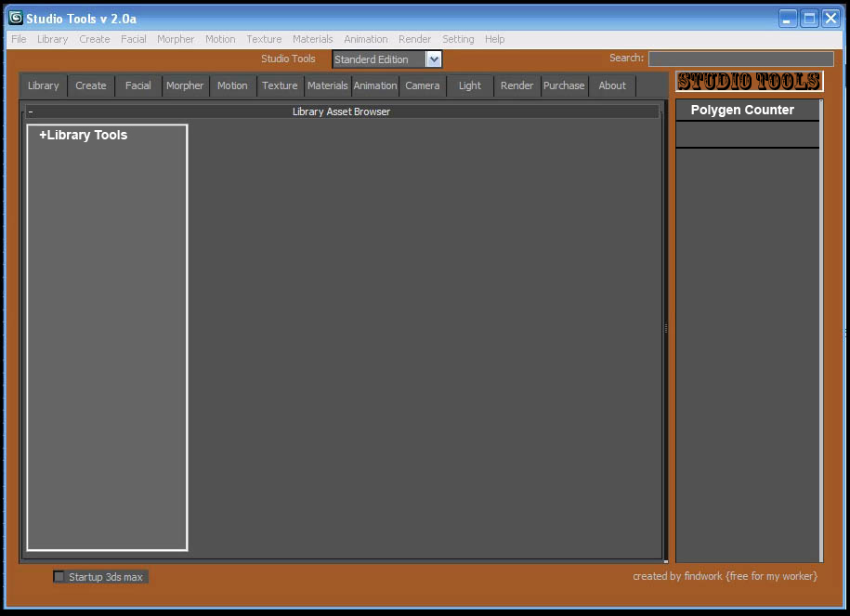Viewport: 850px width, 616px height.
Task: Switch to the Morpher tab
Action: coord(185,85)
